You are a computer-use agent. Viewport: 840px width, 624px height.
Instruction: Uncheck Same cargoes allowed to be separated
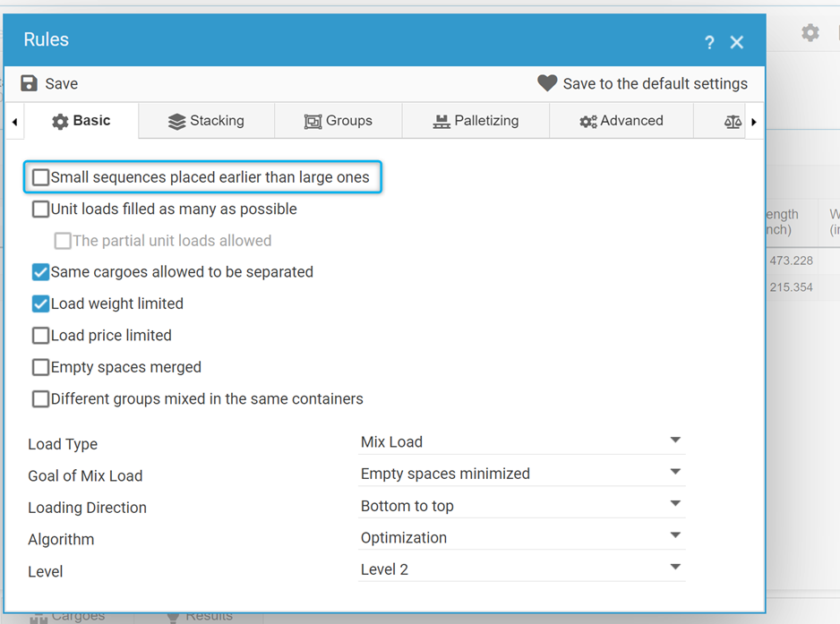click(x=40, y=272)
